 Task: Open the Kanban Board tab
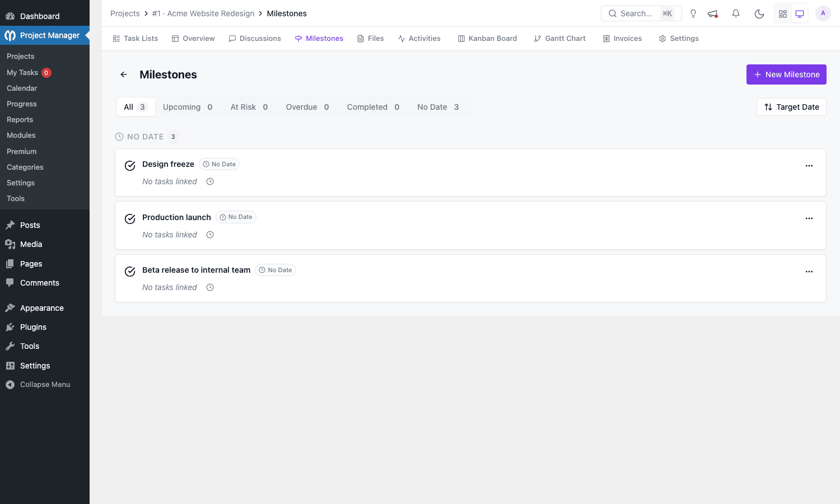(487, 39)
